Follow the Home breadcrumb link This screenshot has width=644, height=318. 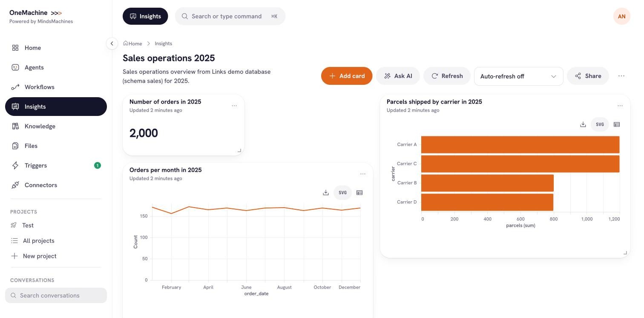(x=132, y=43)
